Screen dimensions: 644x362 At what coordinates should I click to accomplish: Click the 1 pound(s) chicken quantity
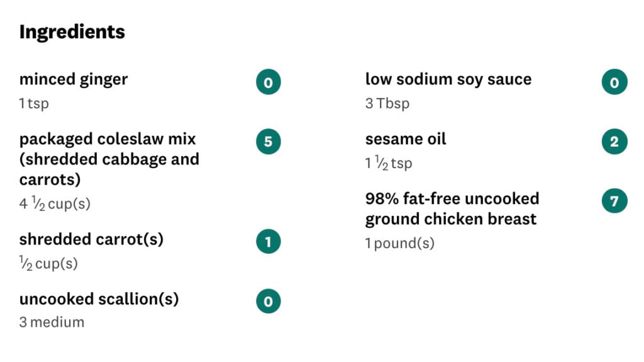pos(399,243)
